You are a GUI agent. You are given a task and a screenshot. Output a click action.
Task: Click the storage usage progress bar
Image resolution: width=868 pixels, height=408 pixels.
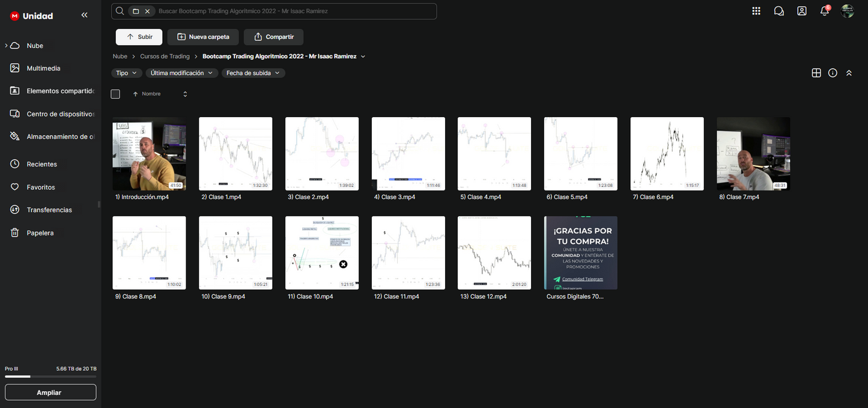click(50, 377)
